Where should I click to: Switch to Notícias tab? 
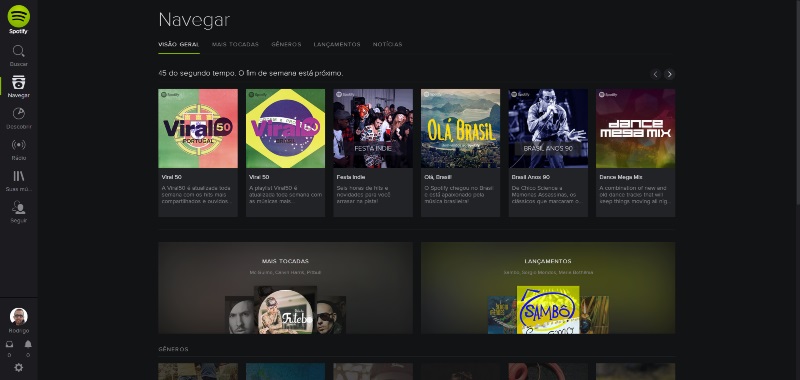[387, 44]
